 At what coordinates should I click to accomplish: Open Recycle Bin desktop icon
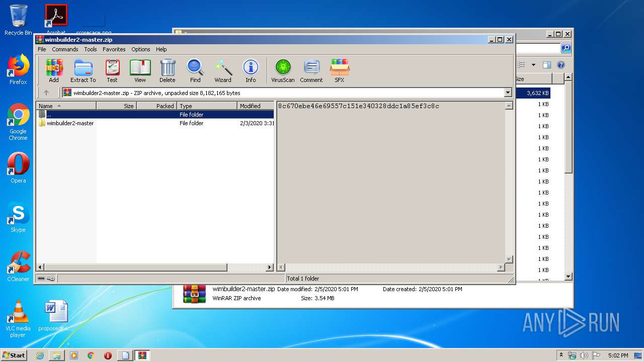click(x=18, y=20)
